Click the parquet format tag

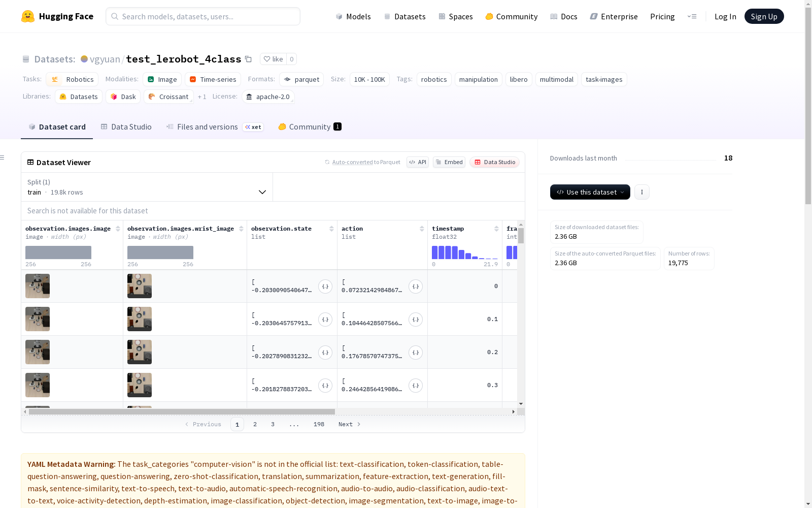click(x=301, y=79)
